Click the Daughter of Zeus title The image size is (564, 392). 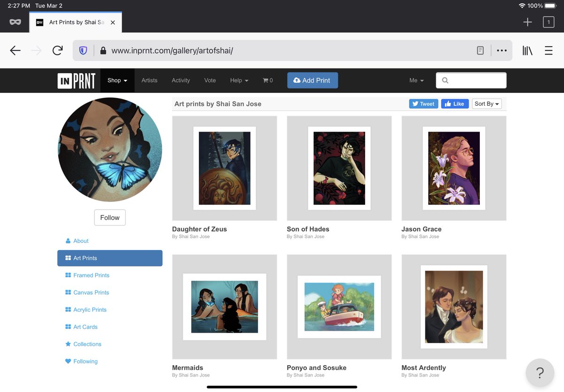coord(199,229)
